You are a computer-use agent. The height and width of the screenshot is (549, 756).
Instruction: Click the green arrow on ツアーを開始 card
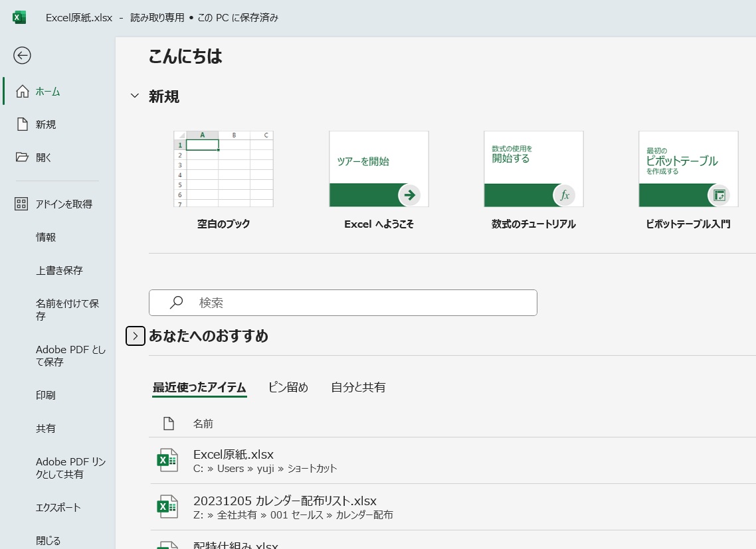point(409,195)
